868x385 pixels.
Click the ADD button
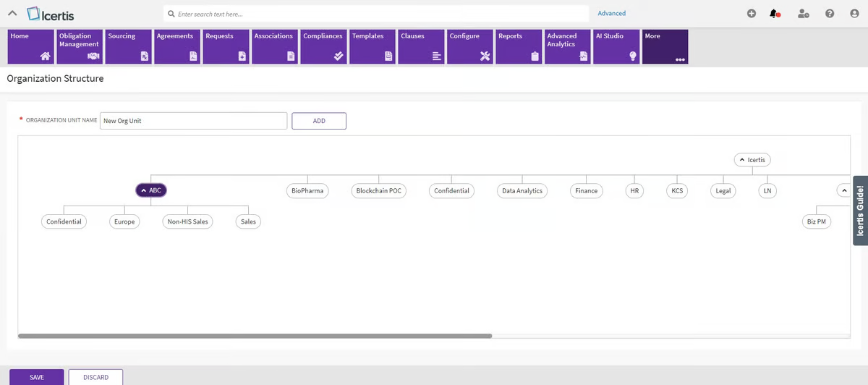coord(319,121)
